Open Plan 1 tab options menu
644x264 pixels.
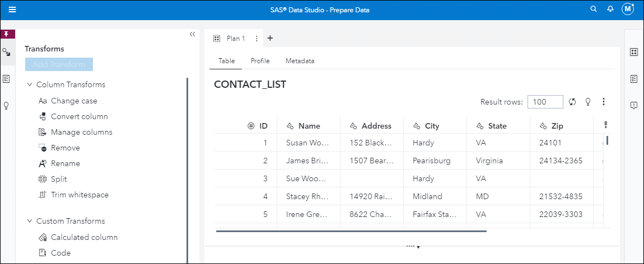coord(256,39)
